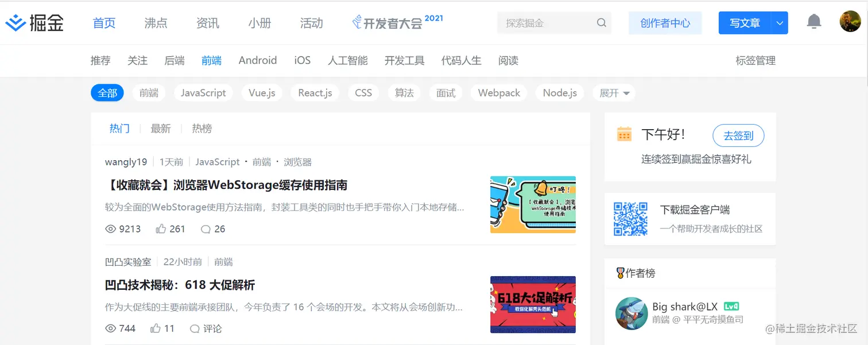Click the Big shark@LX author name
This screenshot has width=868, height=345.
tap(685, 306)
